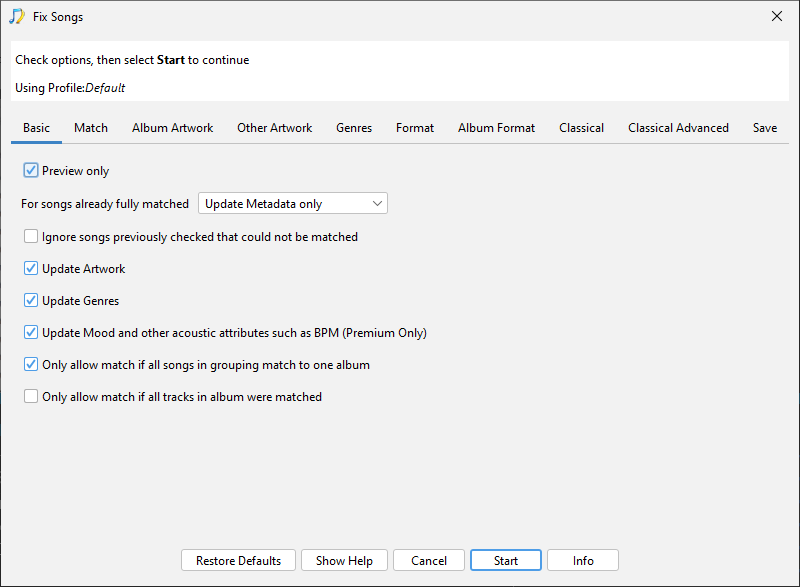
Task: Click the Fix Songs app icon in title bar
Action: 17,16
